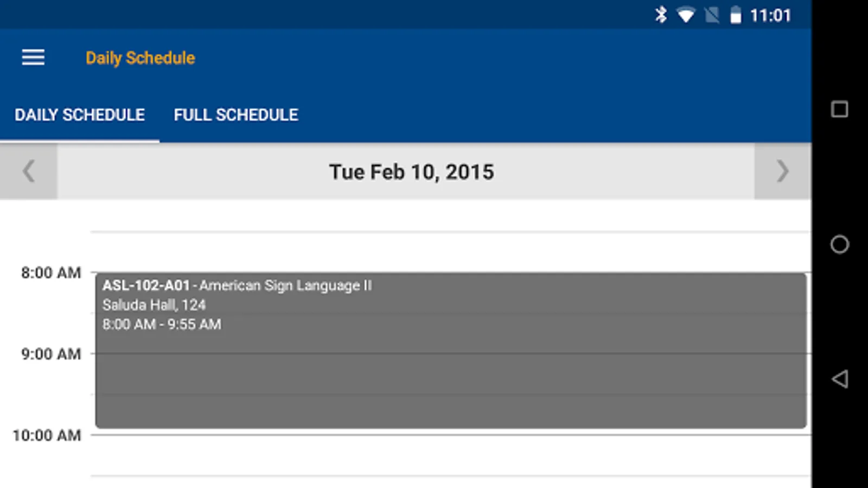Viewport: 868px width, 488px height.
Task: Tap the Bluetooth status icon
Action: 661,15
